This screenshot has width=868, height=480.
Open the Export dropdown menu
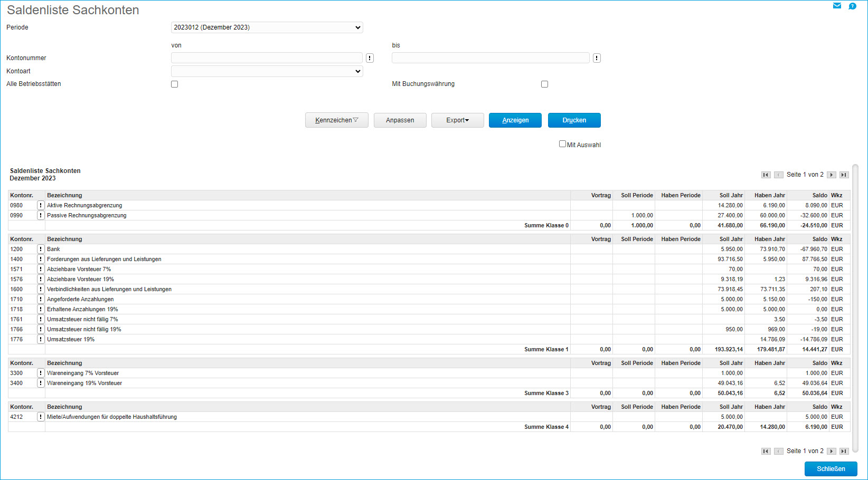(457, 120)
